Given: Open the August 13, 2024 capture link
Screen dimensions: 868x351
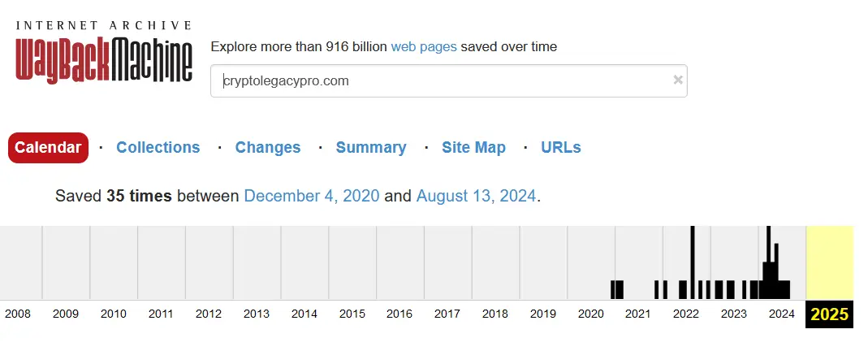Looking at the screenshot, I should 476,196.
